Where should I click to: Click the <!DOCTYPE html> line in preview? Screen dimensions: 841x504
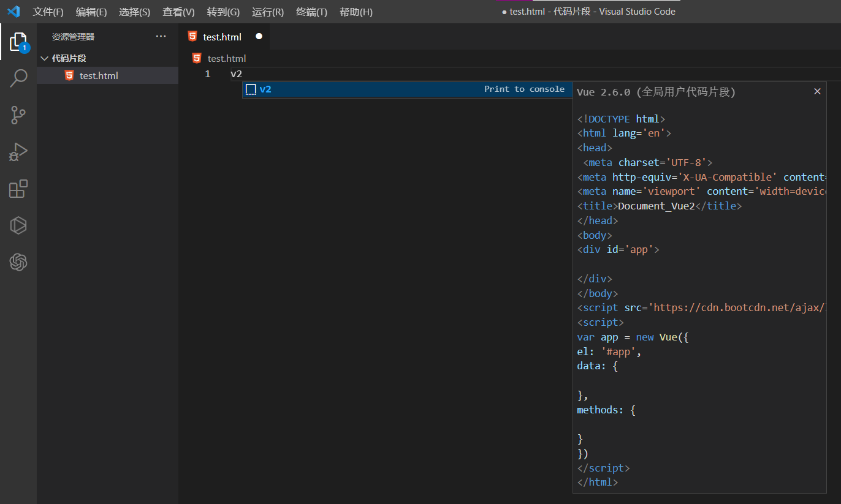pyautogui.click(x=621, y=119)
